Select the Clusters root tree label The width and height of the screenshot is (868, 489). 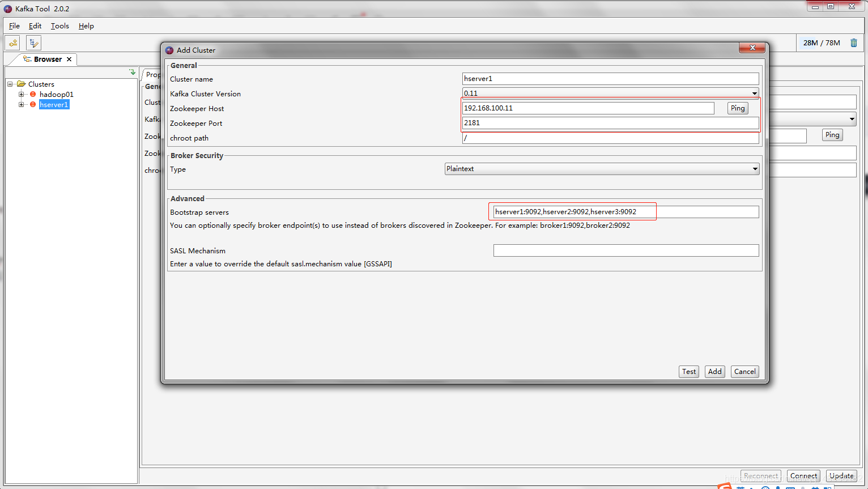(41, 84)
